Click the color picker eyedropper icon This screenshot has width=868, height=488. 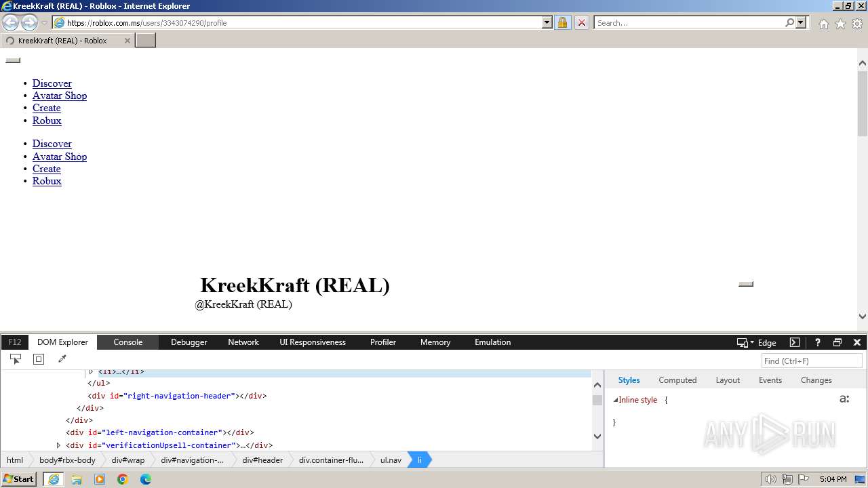pos(62,359)
